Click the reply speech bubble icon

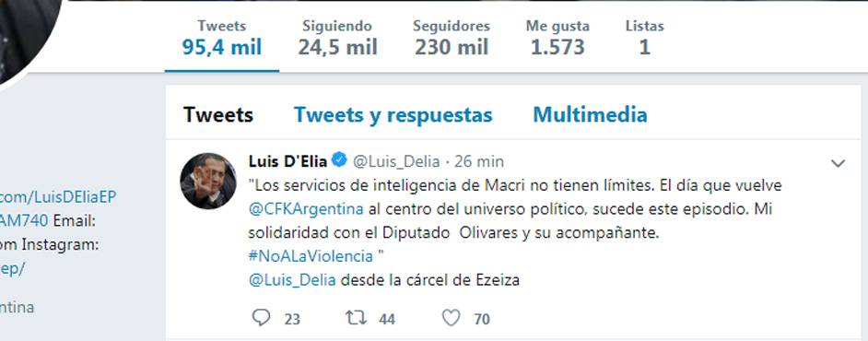point(262,318)
